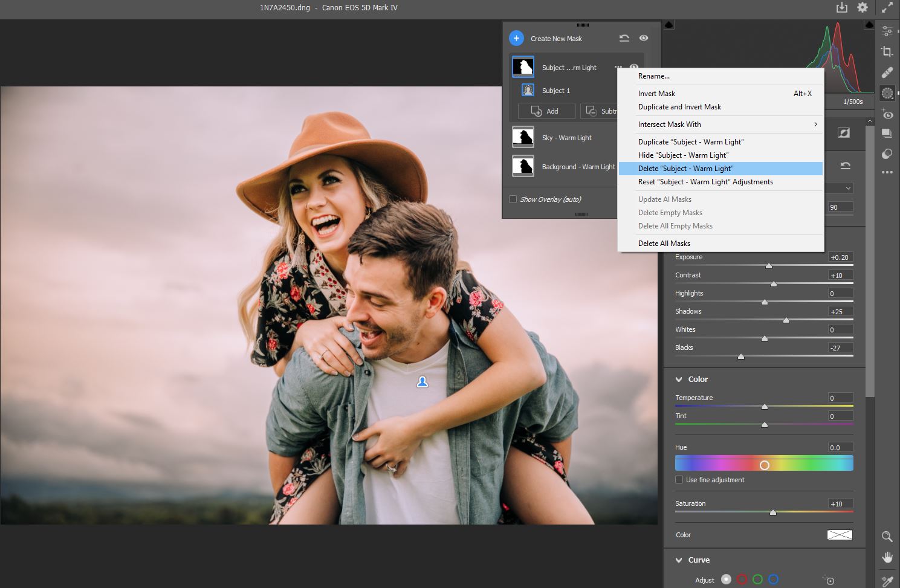Click the Add button under Subject 1
Screen dimensions: 900x588
(x=546, y=111)
